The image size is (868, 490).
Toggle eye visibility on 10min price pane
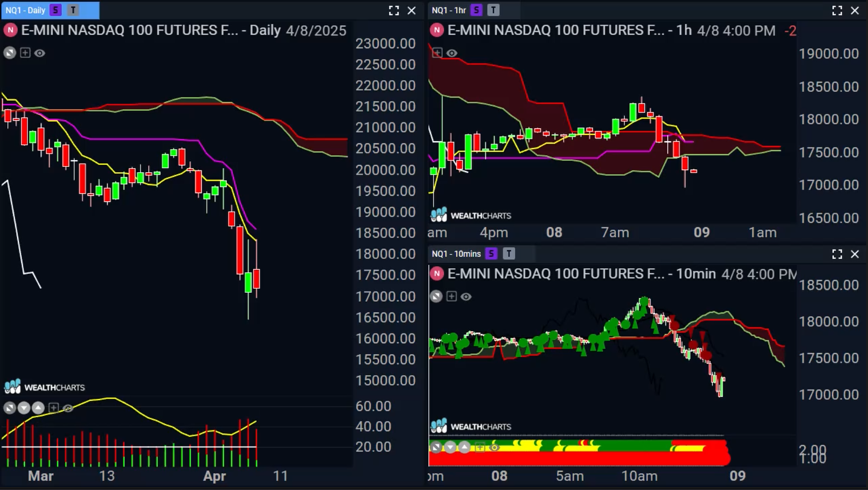(466, 297)
